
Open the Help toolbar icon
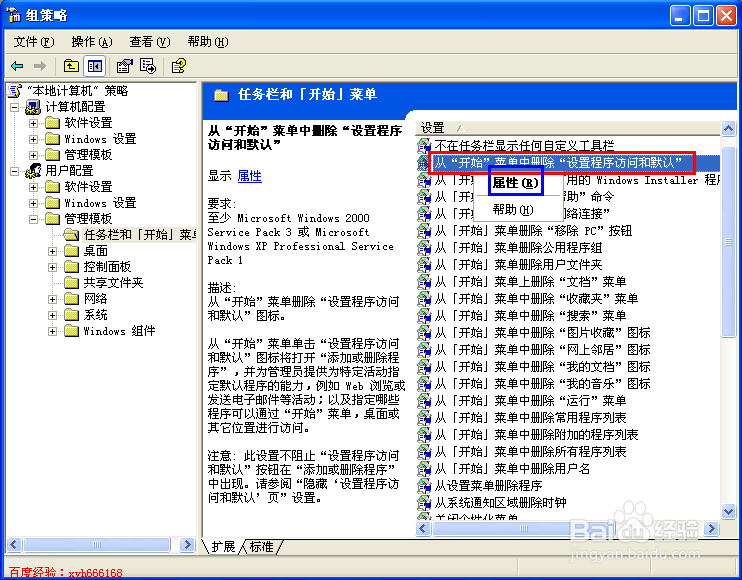[178, 66]
